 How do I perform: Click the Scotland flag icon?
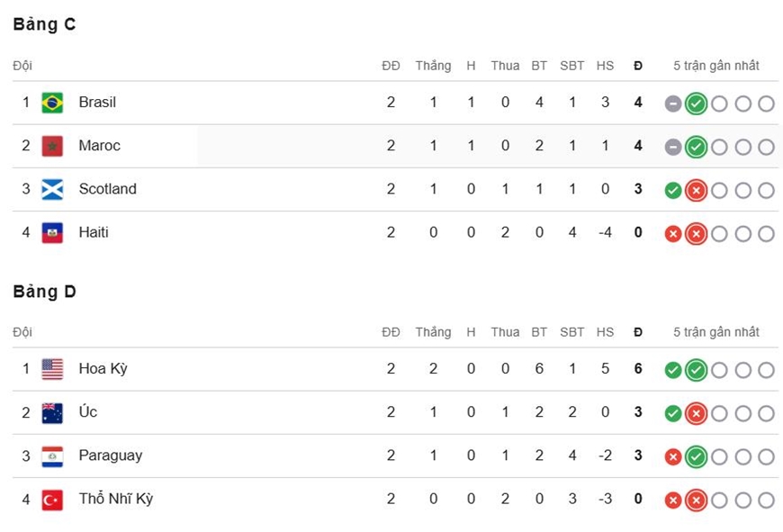click(x=52, y=189)
